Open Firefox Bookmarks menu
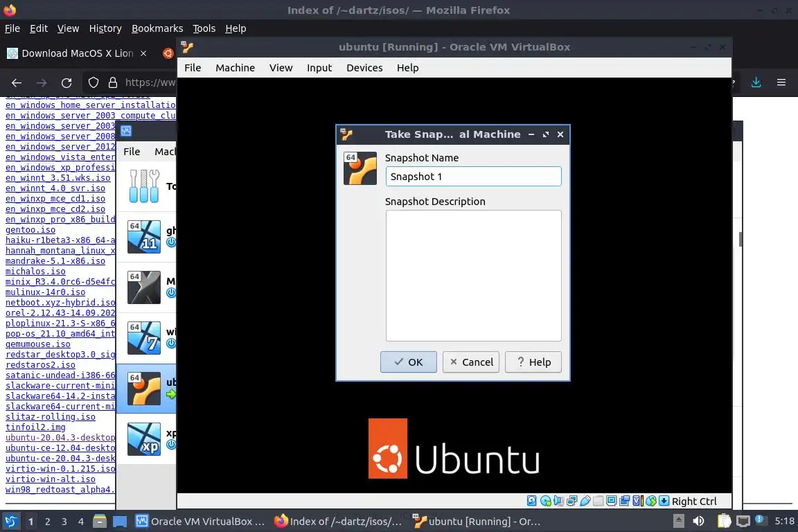798x532 pixels. [x=157, y=28]
